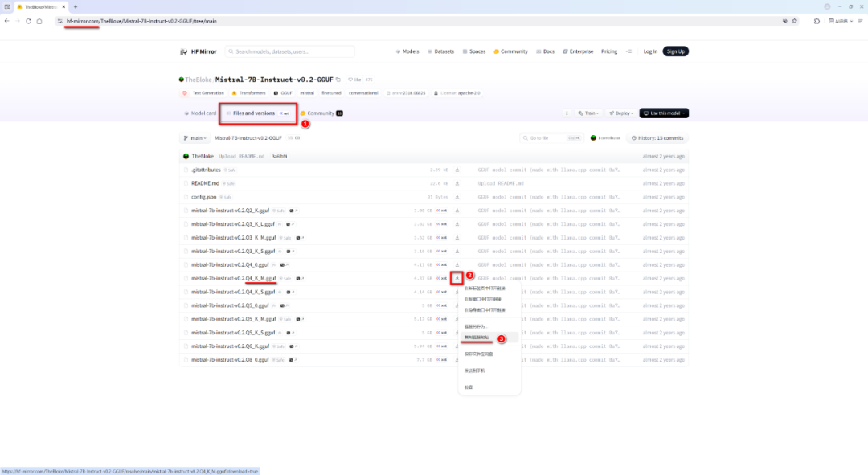This screenshot has width=868, height=475.
Task: Open the browser sidebar menu icon
Action: (860, 21)
